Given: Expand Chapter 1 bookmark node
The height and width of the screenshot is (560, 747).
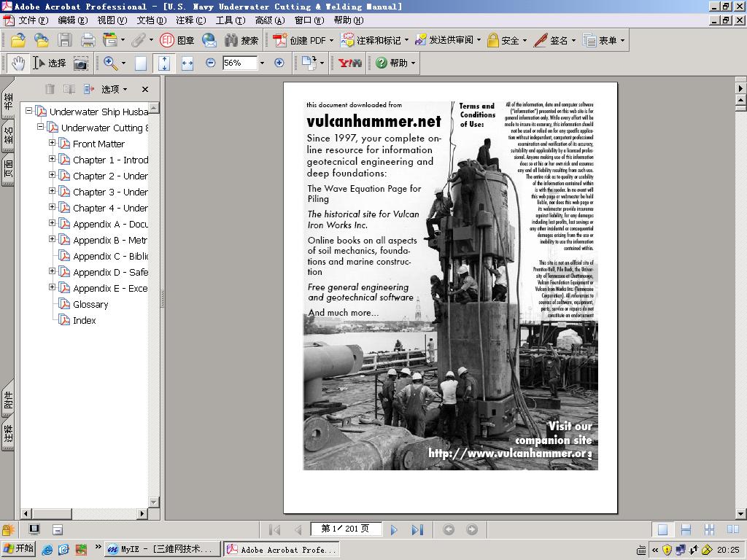Looking at the screenshot, I should point(52,158).
